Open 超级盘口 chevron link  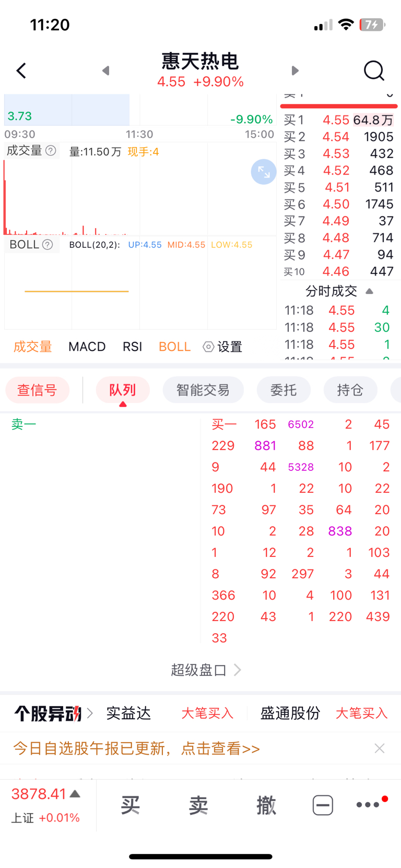(206, 670)
